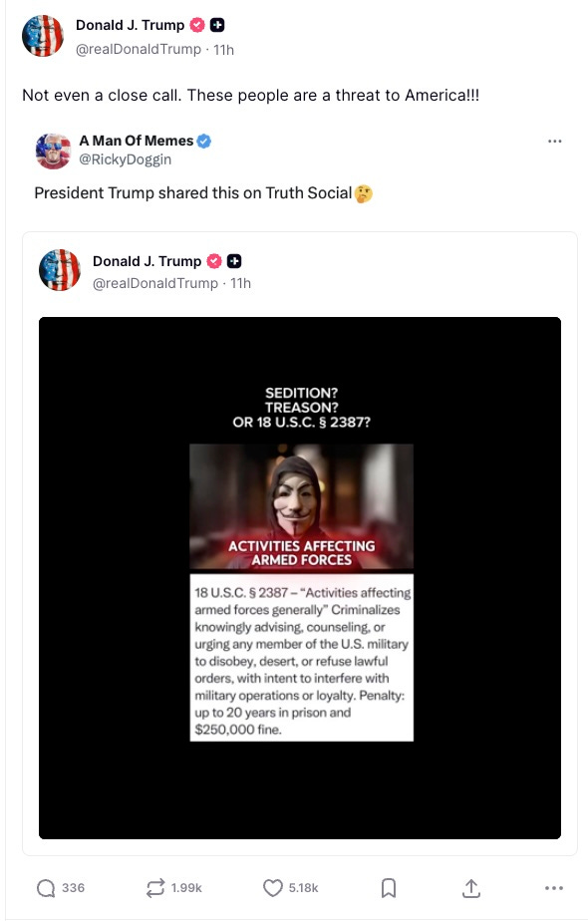Click the embedded sedition meme video
The image size is (588, 921).
point(299,576)
